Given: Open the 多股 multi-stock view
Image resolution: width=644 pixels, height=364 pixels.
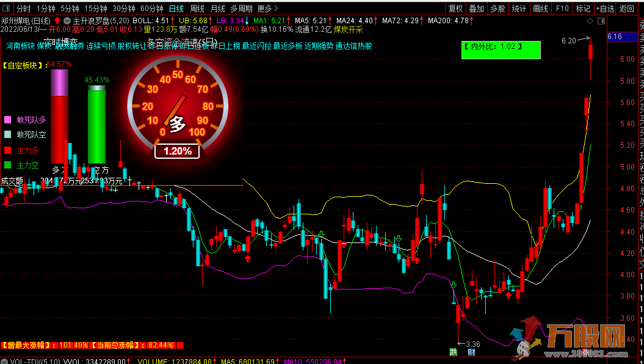Looking at the screenshot, I should [x=497, y=8].
